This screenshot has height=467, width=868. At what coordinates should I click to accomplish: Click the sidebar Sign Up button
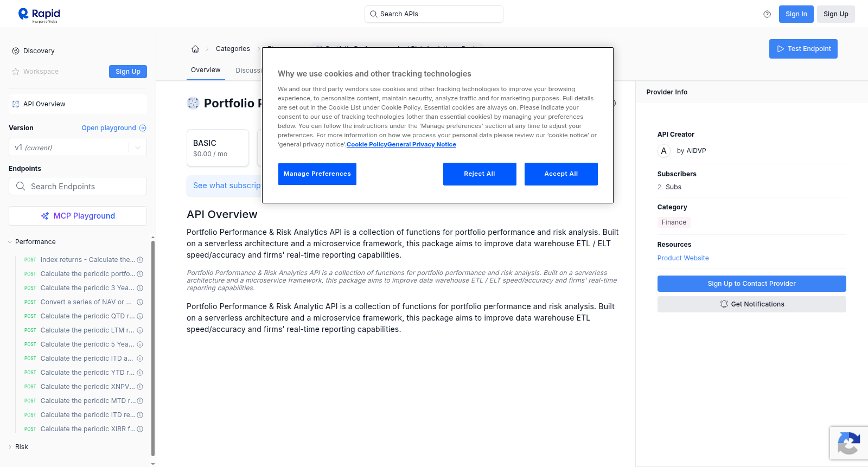click(128, 72)
